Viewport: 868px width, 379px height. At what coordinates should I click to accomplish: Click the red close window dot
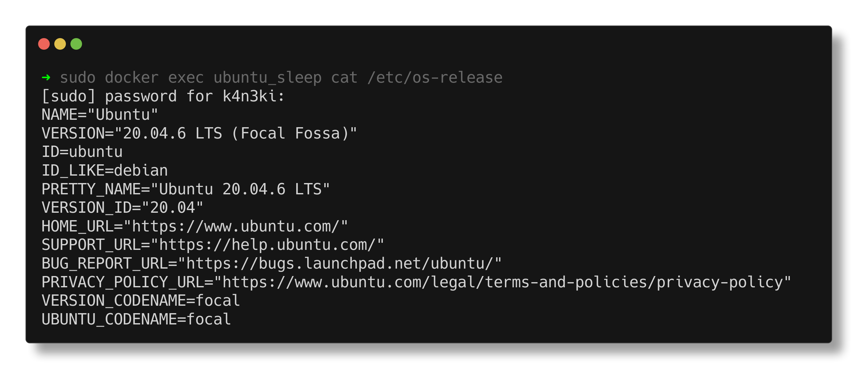coord(44,44)
